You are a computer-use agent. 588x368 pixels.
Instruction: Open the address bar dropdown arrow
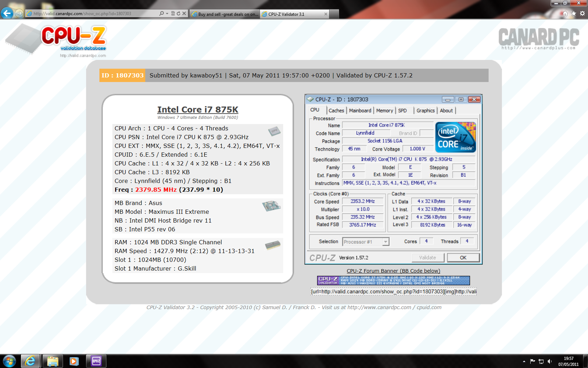click(x=167, y=14)
